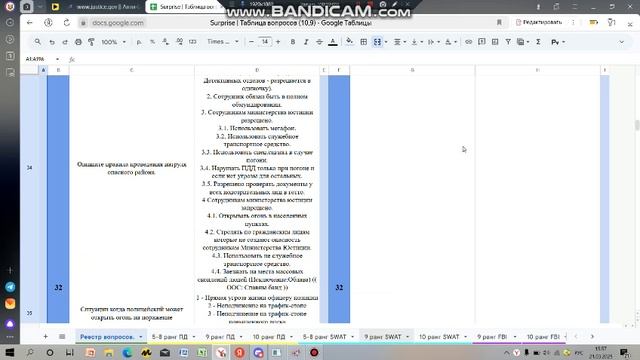Open text rotation dropdown
Viewport: 640px width, 360px height.
pos(450,42)
